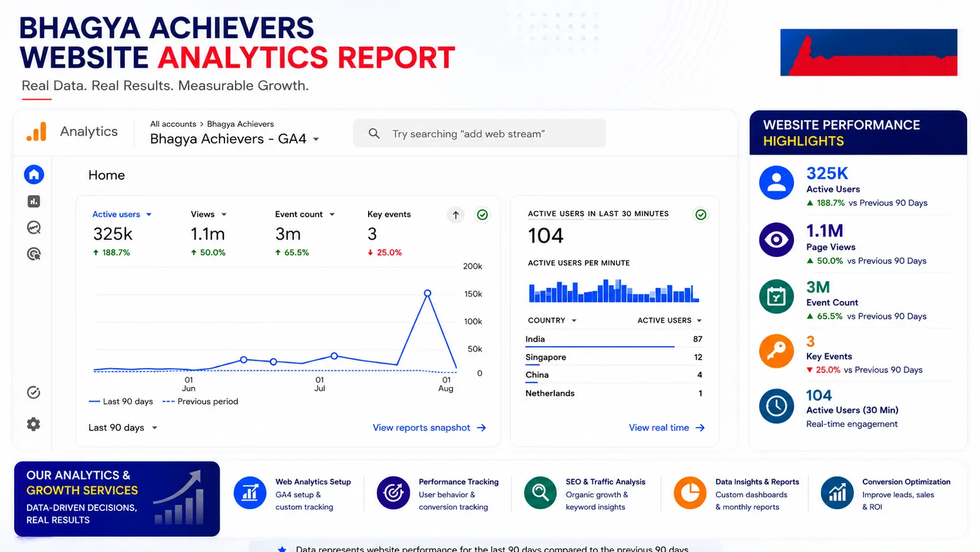Click the Conversion Optimization chart icon

click(x=837, y=493)
